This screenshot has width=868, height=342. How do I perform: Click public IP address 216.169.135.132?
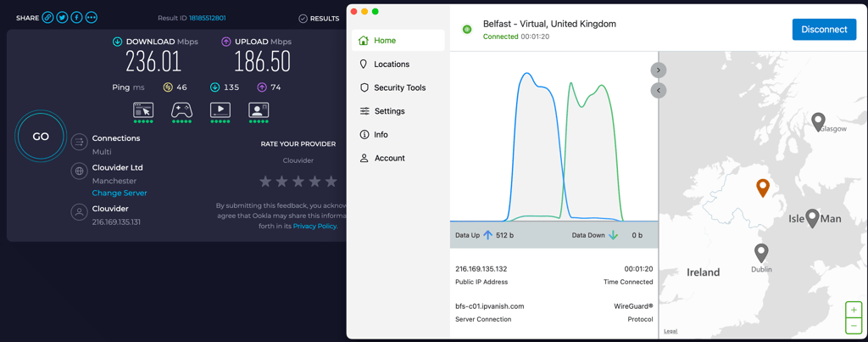click(481, 269)
